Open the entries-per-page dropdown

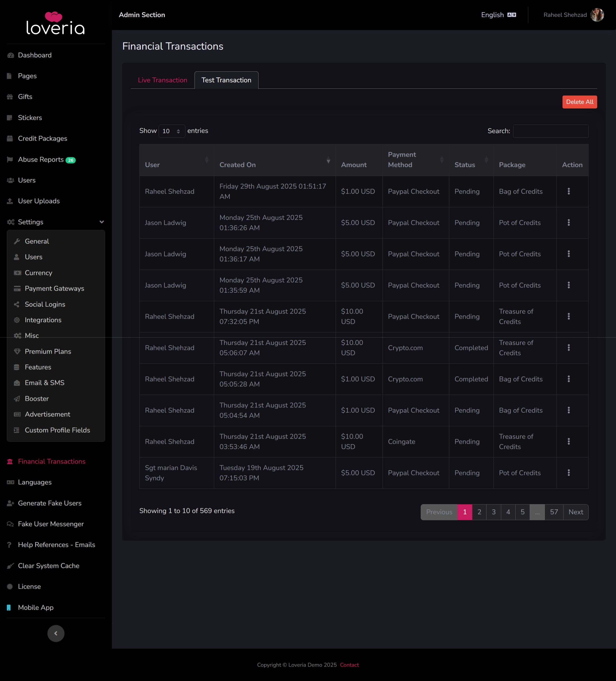tap(172, 131)
